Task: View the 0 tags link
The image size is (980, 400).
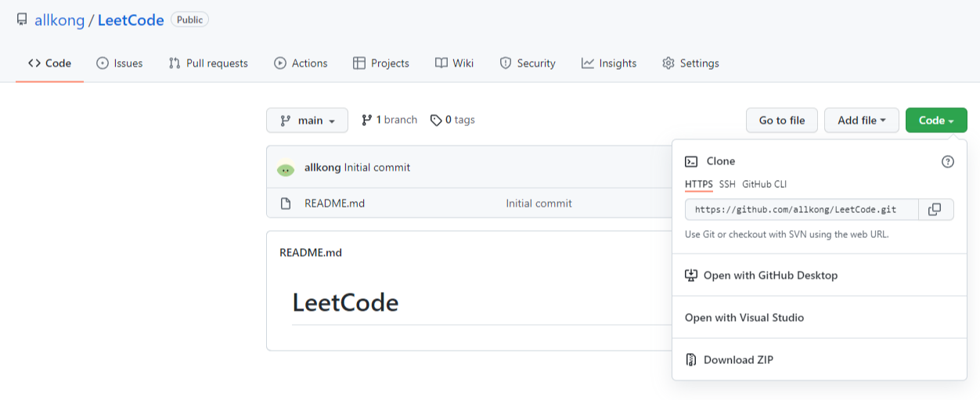Action: pyautogui.click(x=452, y=120)
